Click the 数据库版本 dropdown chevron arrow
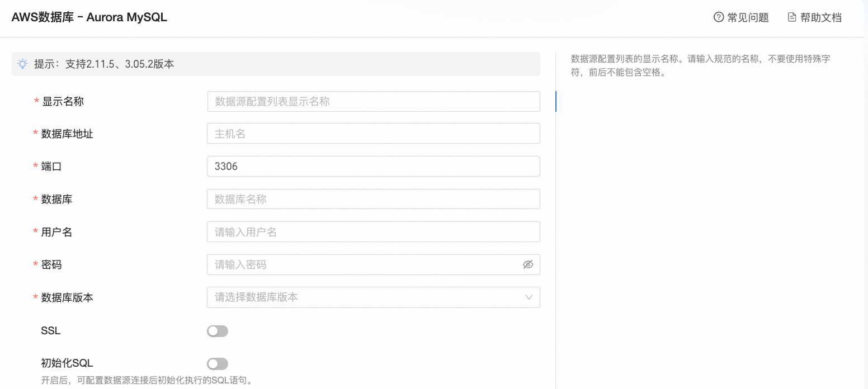Screen dimensions: 868x389 [x=529, y=297]
